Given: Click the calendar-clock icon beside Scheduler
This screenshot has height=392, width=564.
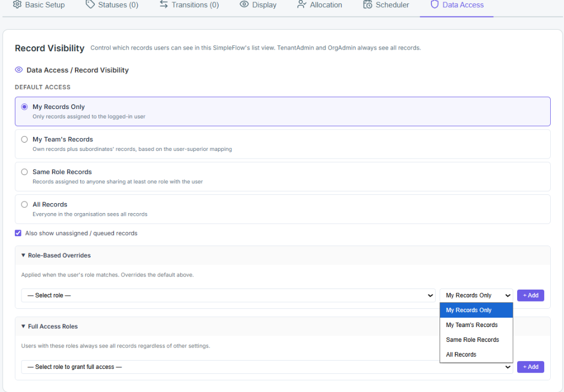Looking at the screenshot, I should [367, 4].
